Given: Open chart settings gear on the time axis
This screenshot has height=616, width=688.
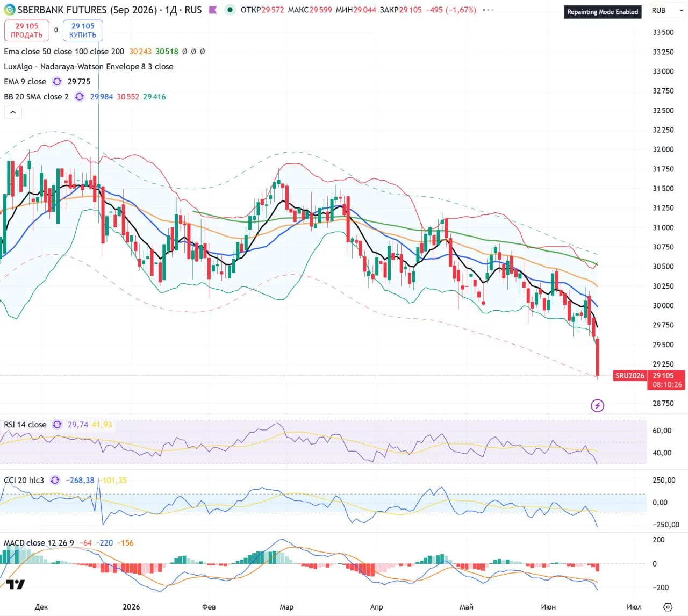Looking at the screenshot, I should pyautogui.click(x=668, y=607).
